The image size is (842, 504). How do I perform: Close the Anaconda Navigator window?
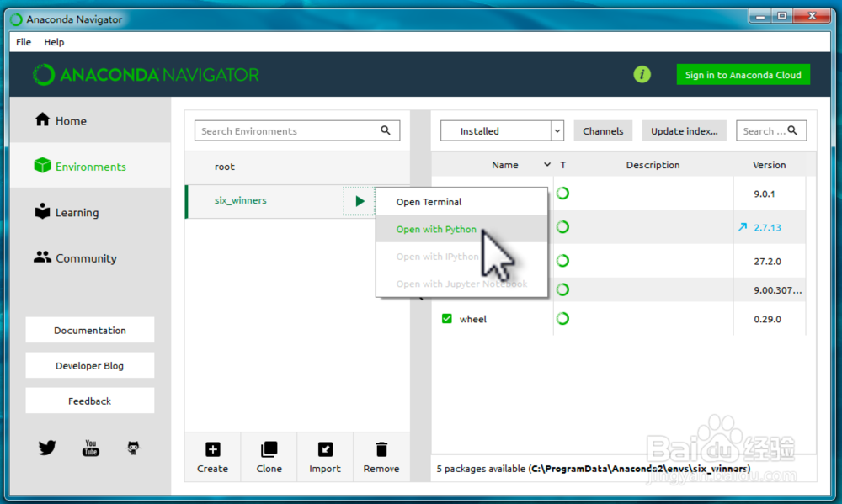(x=812, y=16)
